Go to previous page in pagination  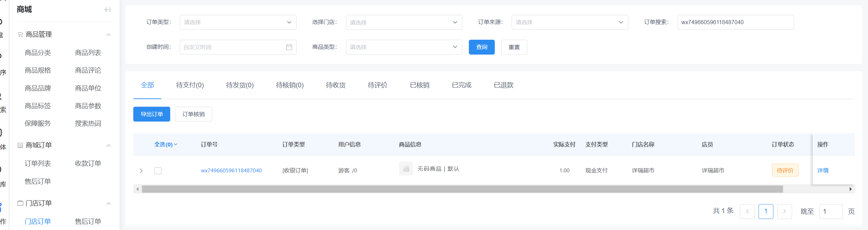[x=747, y=211]
